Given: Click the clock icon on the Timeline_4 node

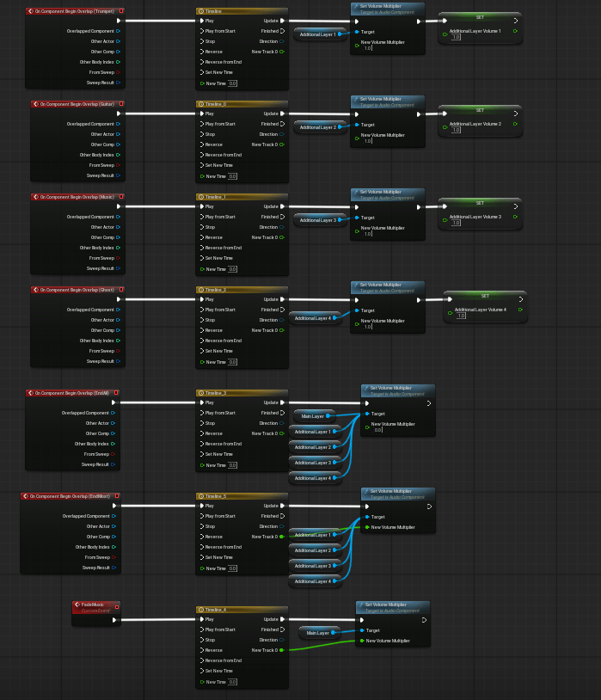Looking at the screenshot, I should tap(202, 610).
